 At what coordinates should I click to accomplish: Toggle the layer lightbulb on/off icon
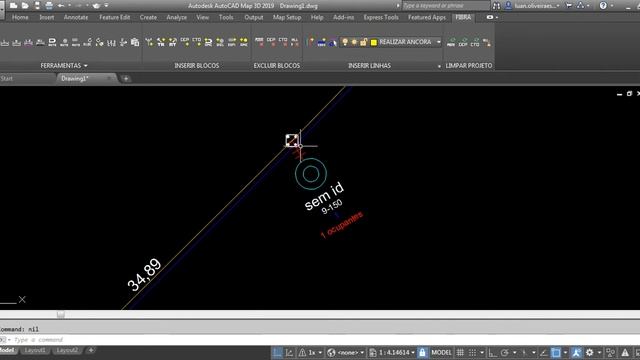coord(345,42)
